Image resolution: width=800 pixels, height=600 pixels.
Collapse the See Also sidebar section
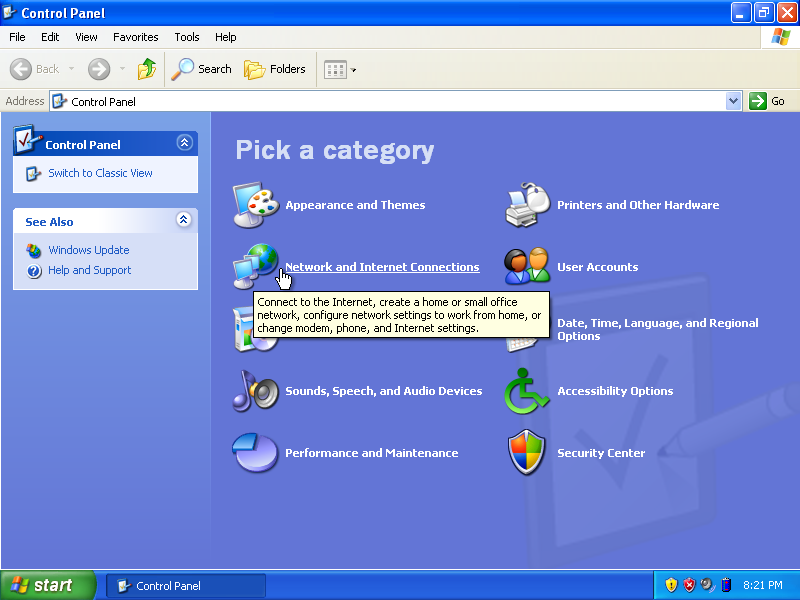point(184,219)
